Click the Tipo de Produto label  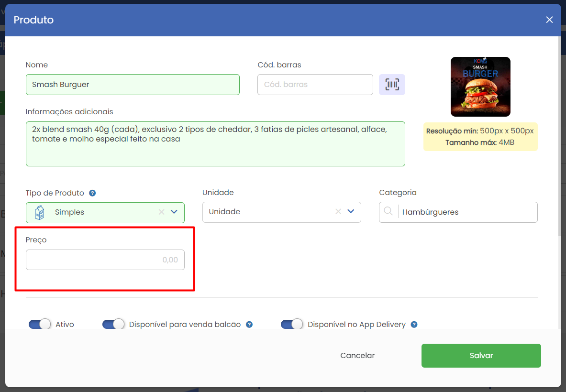[55, 193]
